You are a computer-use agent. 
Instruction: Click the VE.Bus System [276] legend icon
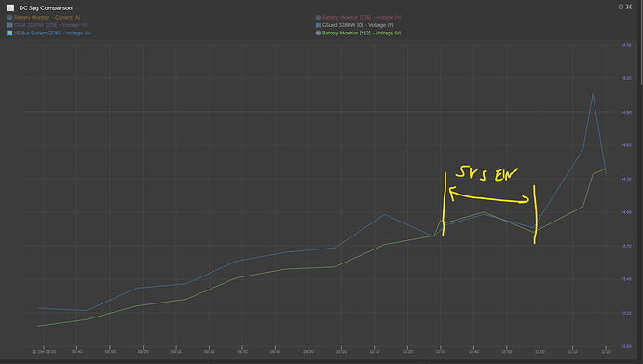[x=10, y=34]
